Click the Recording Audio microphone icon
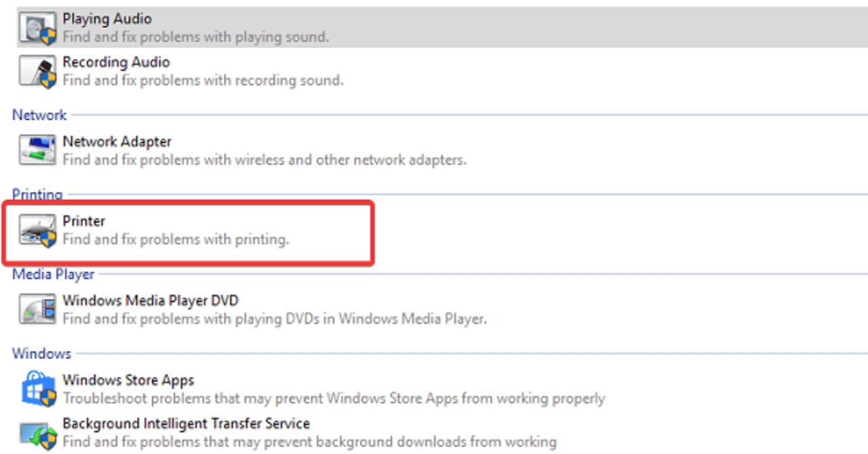868x454 pixels. [x=37, y=71]
